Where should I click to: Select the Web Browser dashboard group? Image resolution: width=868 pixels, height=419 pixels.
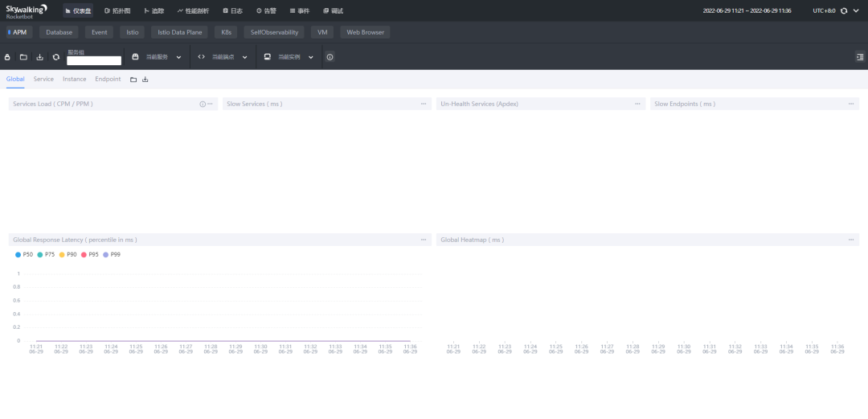[366, 32]
